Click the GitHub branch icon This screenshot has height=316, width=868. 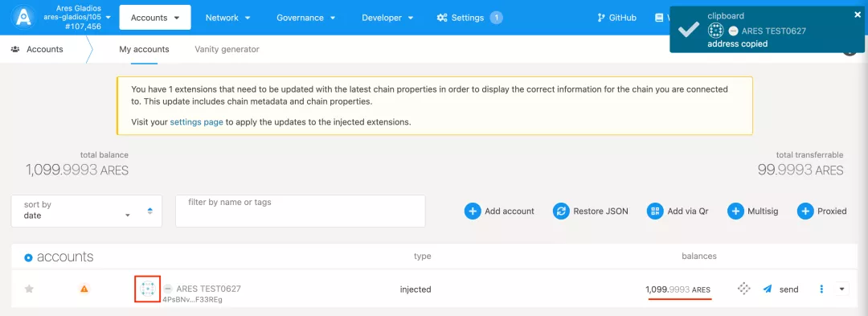(x=601, y=18)
